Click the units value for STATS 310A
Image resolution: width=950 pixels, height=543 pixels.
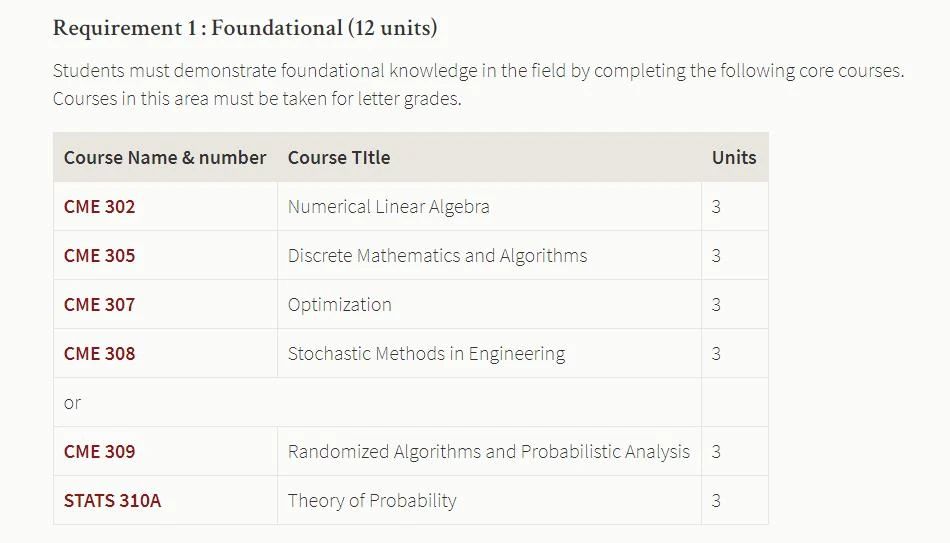coord(716,501)
